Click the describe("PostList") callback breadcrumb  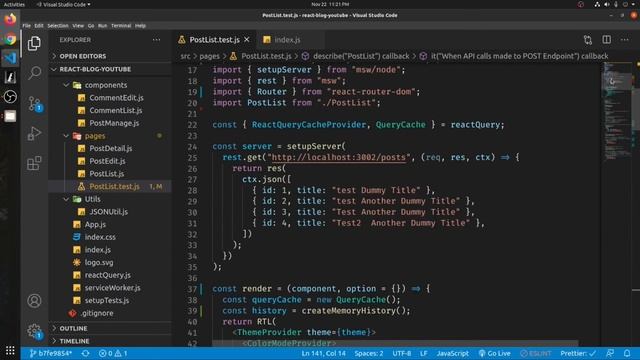tap(361, 56)
